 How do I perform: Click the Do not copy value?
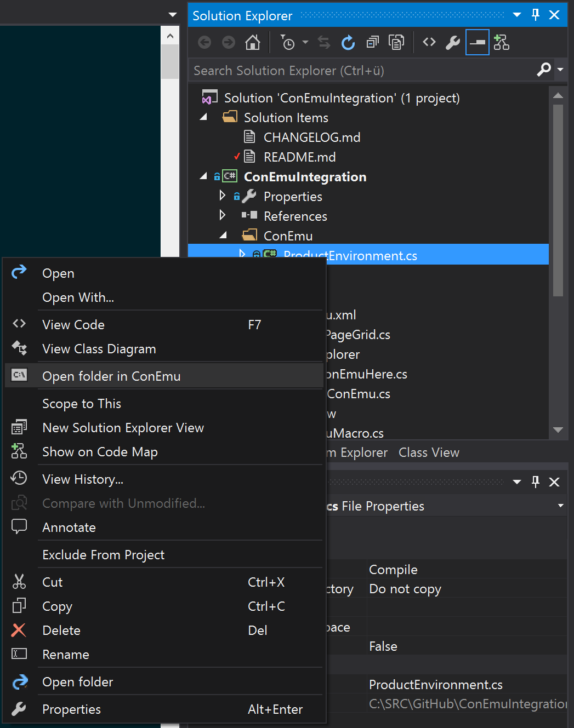coord(405,589)
